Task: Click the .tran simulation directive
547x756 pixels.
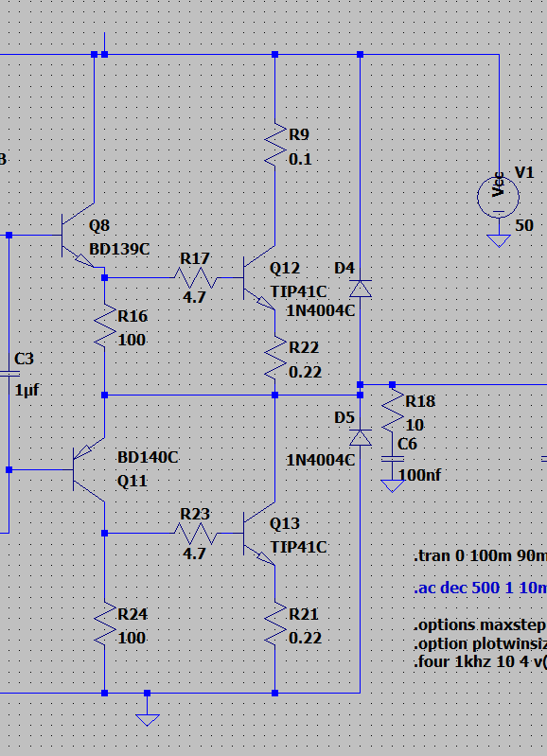Action: (x=480, y=556)
